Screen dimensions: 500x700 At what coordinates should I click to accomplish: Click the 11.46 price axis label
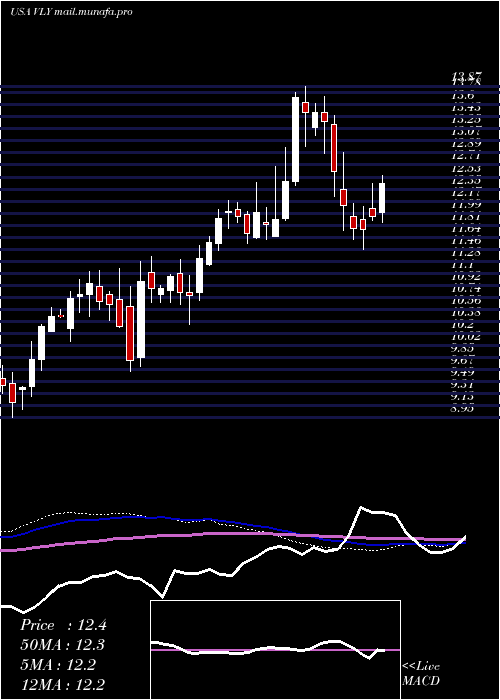[x=465, y=241]
